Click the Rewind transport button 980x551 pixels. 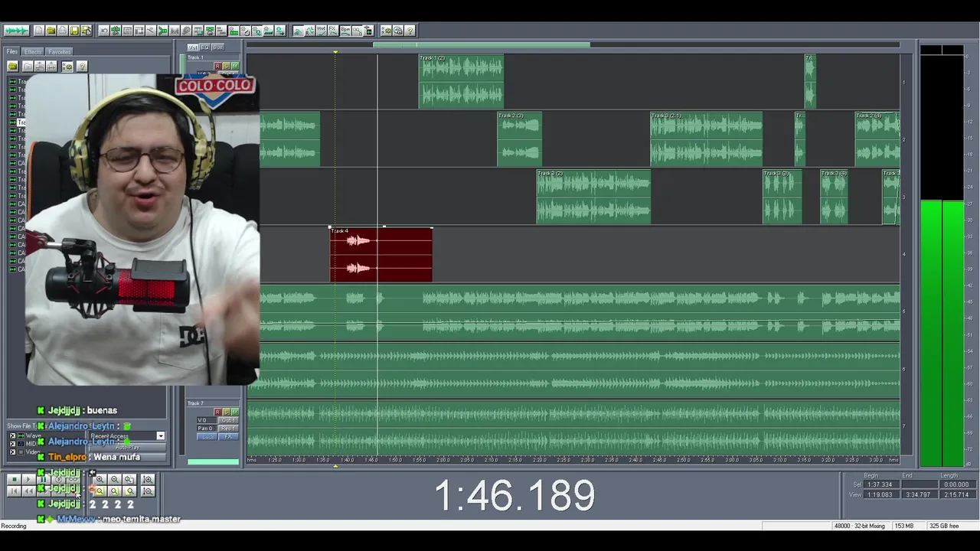tap(28, 491)
